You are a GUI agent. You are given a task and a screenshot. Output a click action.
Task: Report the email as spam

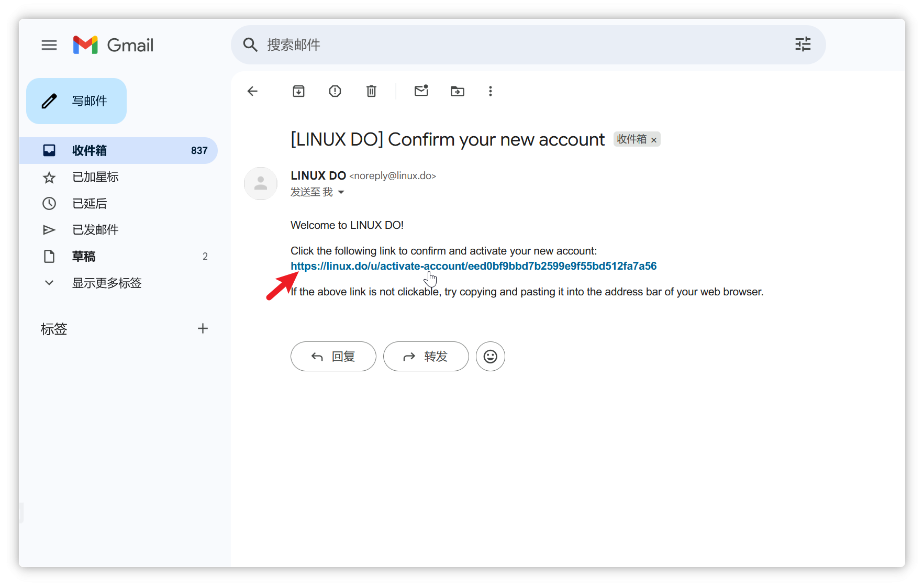pyautogui.click(x=335, y=91)
